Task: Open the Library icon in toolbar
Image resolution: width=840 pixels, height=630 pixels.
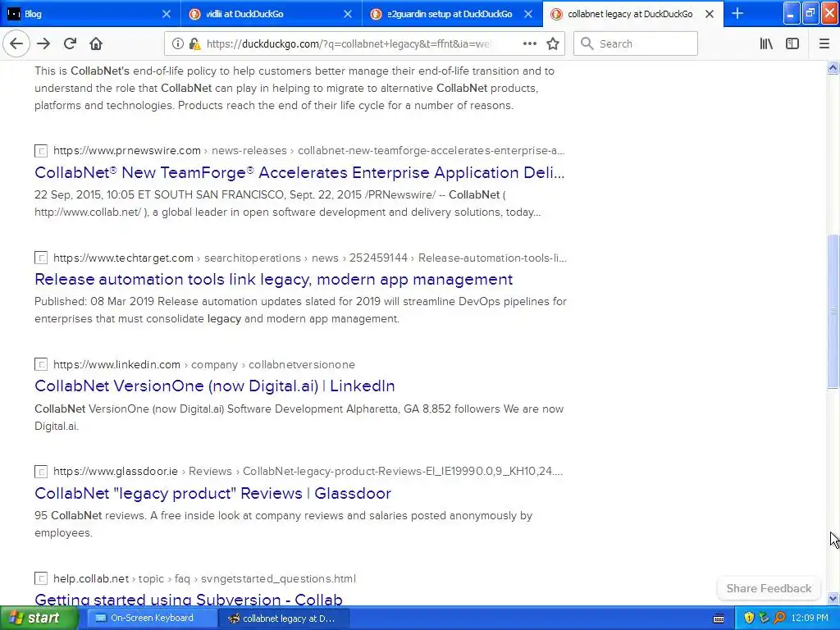Action: 766,44
